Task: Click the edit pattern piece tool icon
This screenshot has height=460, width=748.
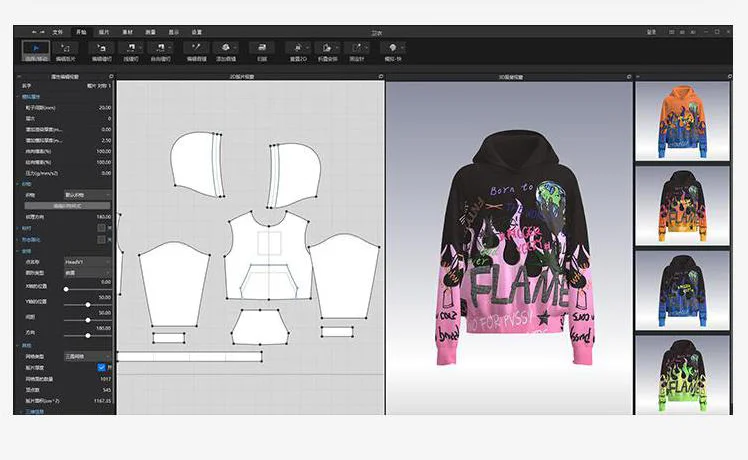Action: pos(67,48)
